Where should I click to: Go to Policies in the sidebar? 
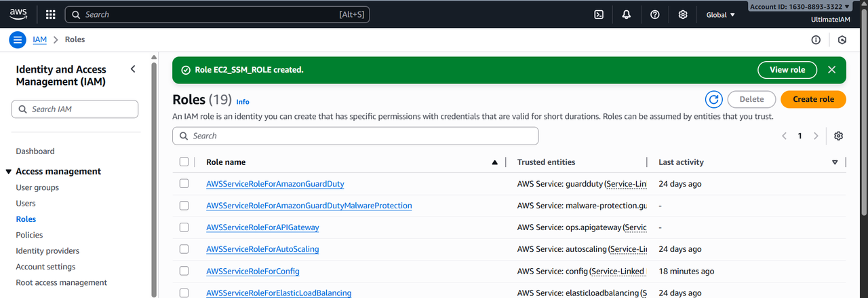point(29,235)
